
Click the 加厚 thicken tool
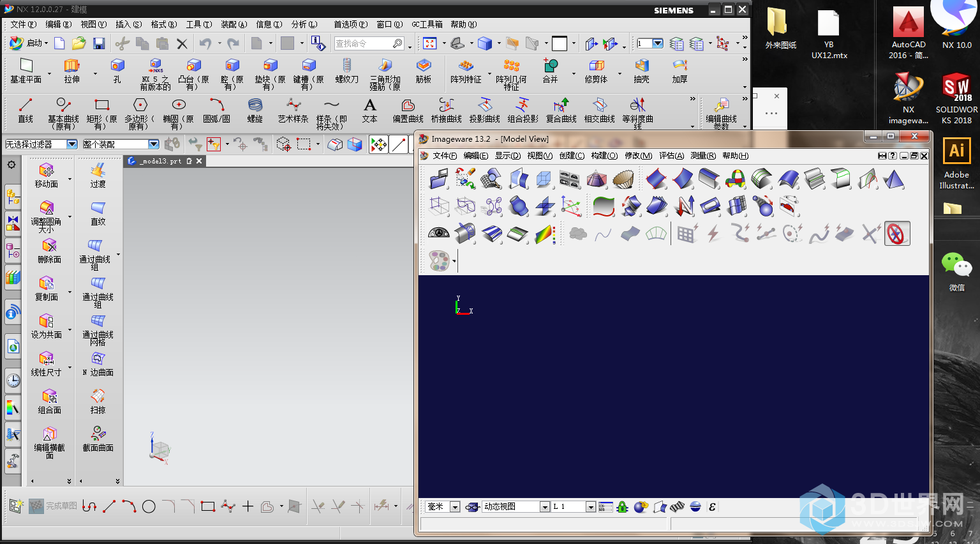(x=680, y=70)
